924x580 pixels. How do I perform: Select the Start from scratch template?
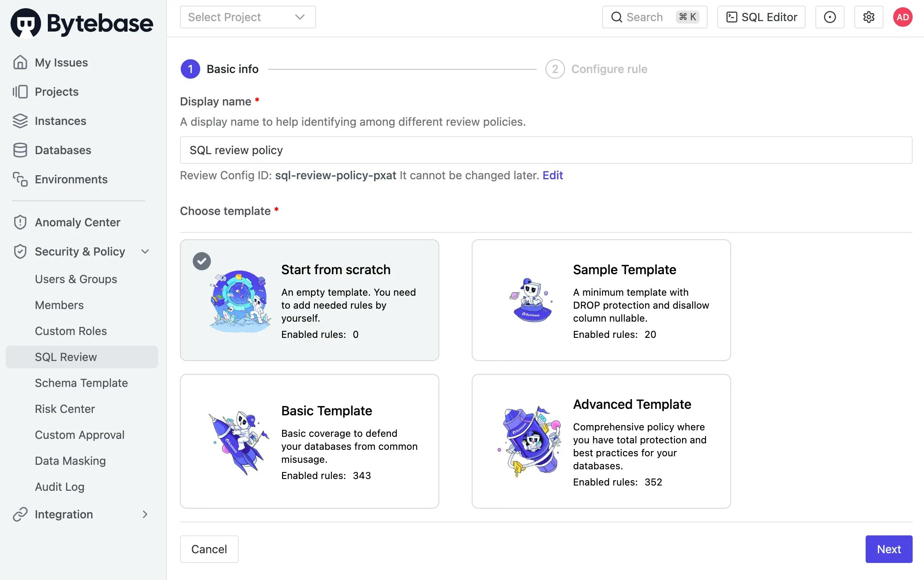coord(310,300)
